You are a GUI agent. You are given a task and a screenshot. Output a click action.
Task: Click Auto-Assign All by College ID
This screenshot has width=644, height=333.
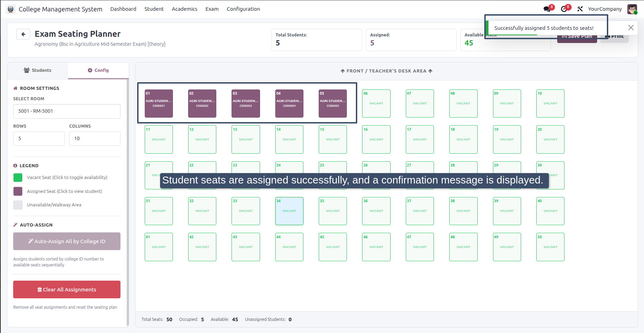(x=67, y=241)
